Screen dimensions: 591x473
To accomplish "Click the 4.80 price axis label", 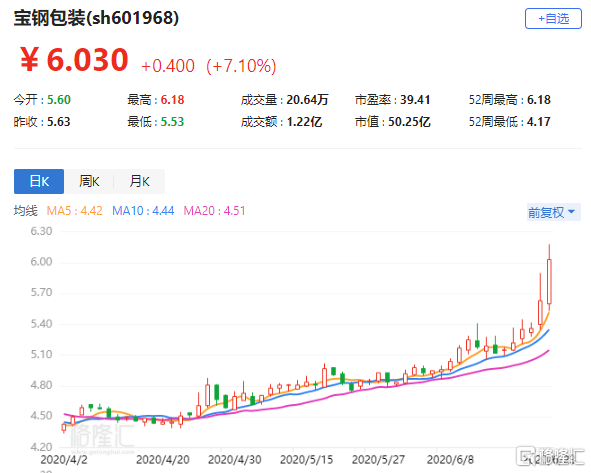I will (x=41, y=385).
